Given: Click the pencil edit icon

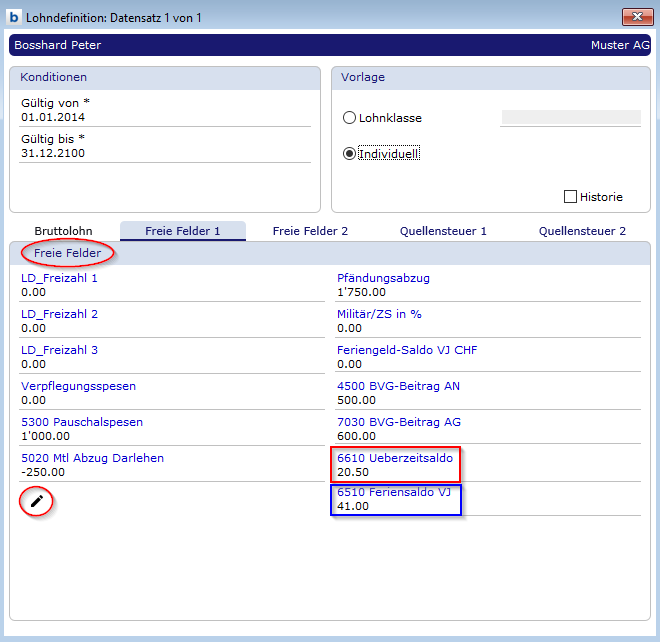Looking at the screenshot, I should (x=37, y=501).
